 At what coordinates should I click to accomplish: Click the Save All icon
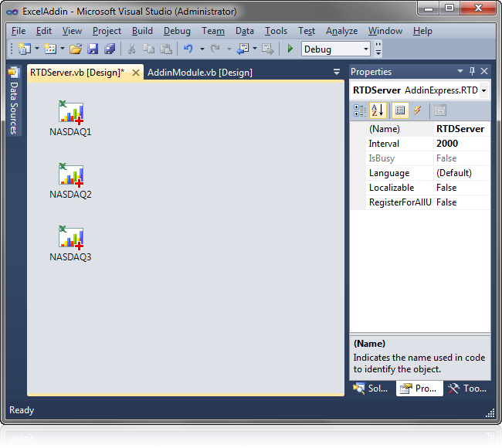click(x=110, y=49)
